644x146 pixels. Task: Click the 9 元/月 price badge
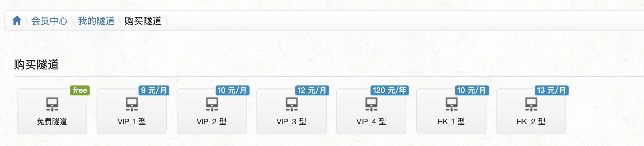pos(154,90)
